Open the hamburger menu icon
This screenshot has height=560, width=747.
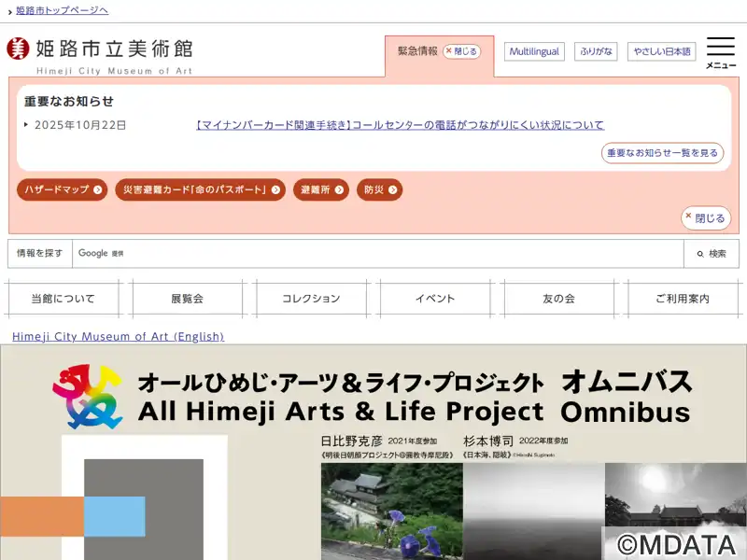click(720, 53)
